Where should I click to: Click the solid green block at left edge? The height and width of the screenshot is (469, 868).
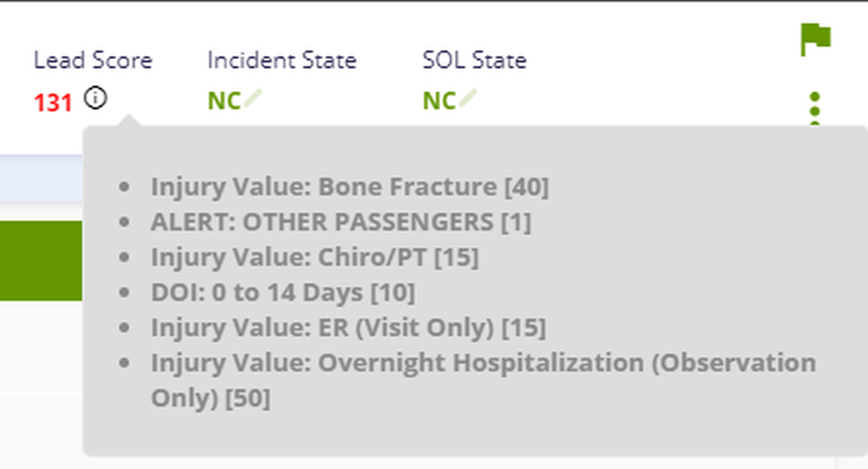(41, 261)
